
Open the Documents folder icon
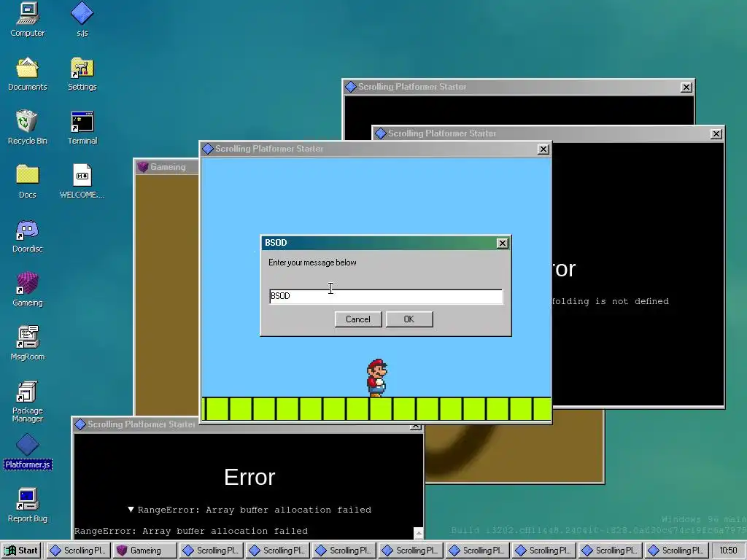tap(27, 74)
